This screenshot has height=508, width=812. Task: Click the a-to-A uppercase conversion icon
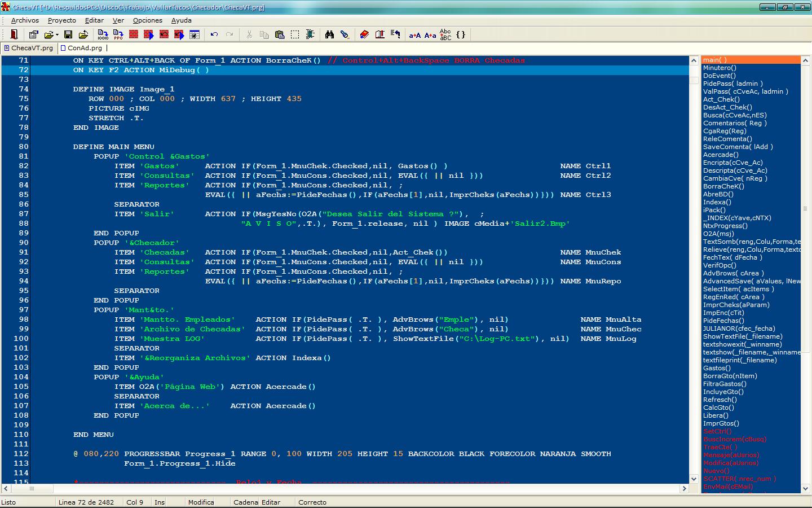[415, 34]
